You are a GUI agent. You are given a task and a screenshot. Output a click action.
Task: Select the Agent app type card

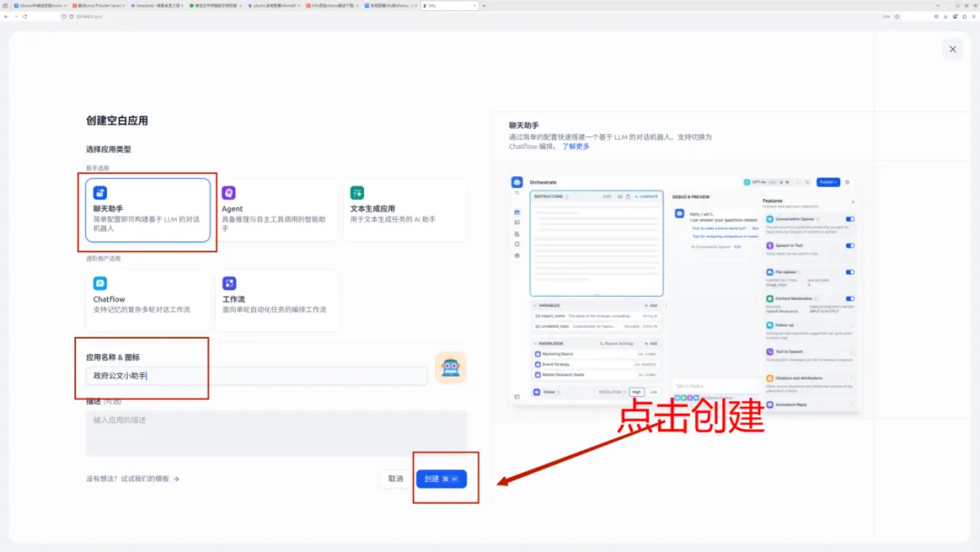click(276, 210)
